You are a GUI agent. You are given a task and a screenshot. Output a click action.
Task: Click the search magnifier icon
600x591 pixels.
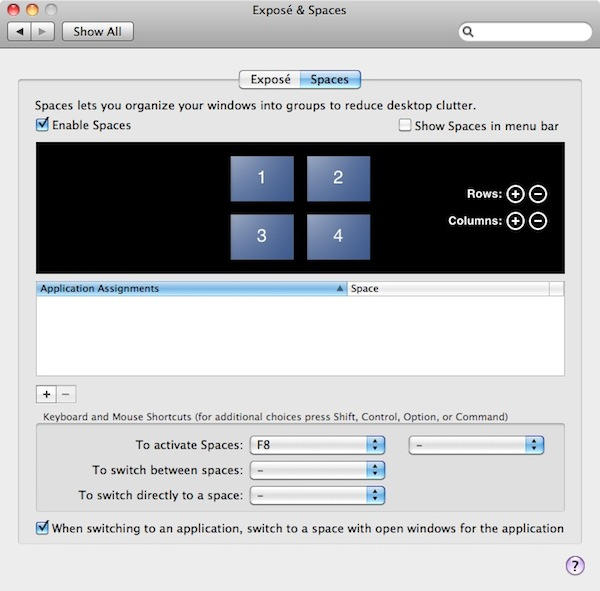point(468,32)
